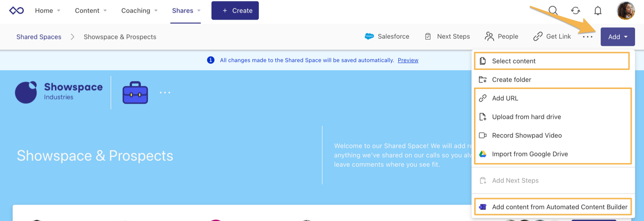The width and height of the screenshot is (644, 221).
Task: Collapse the Add dropdown button
Action: (618, 37)
